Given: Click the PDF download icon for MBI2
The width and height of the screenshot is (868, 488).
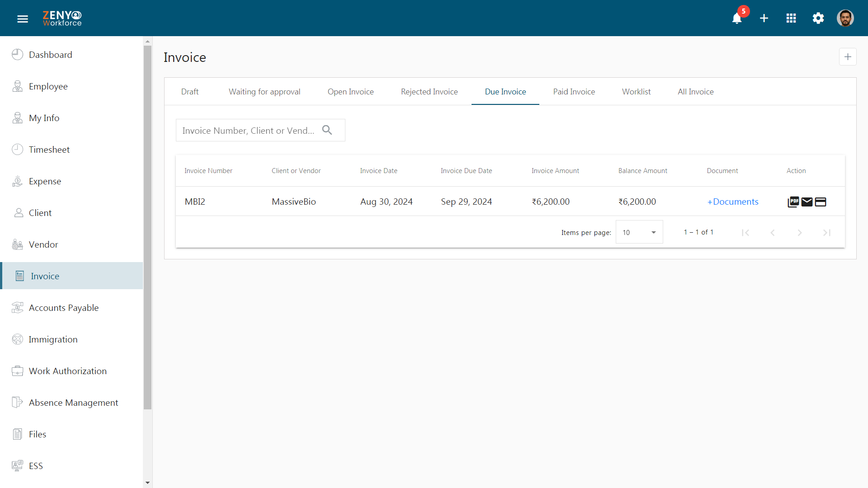Looking at the screenshot, I should (x=793, y=202).
